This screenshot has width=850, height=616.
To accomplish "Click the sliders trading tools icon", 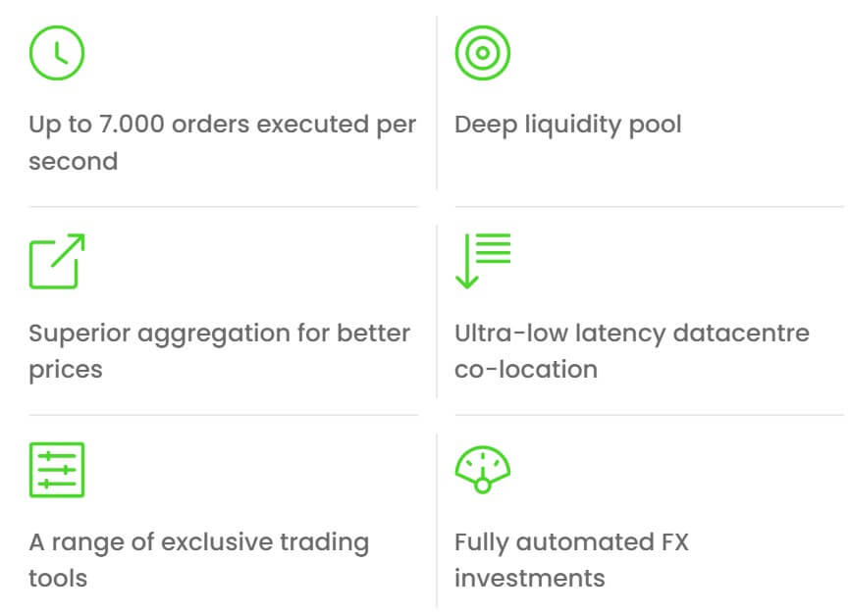I will [x=57, y=470].
